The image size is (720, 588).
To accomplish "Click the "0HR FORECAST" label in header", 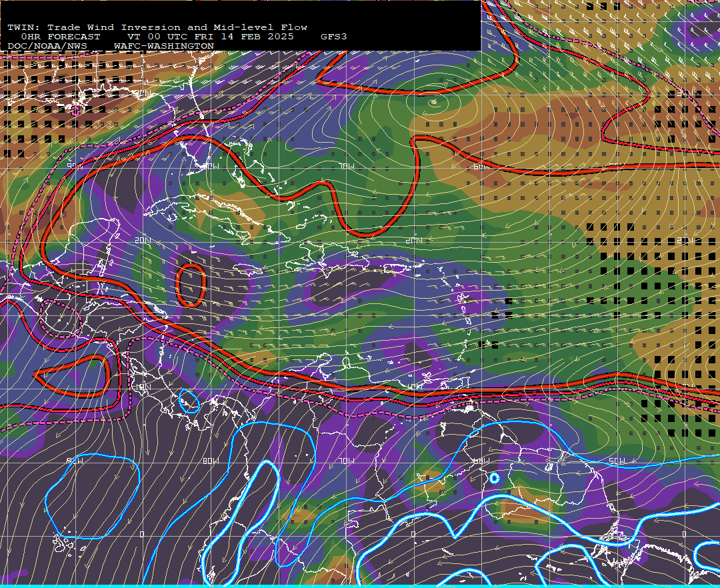I will point(61,37).
